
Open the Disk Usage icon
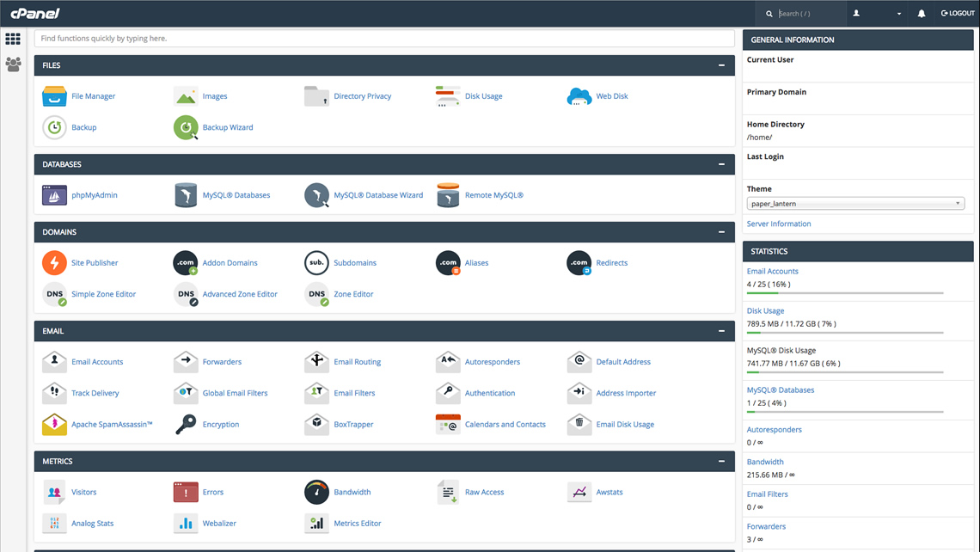click(448, 96)
